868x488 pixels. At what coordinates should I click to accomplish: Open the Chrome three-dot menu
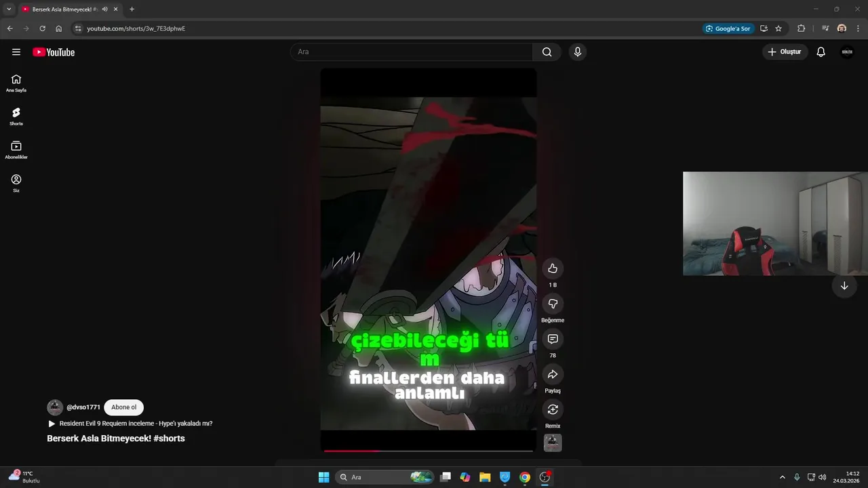point(858,28)
